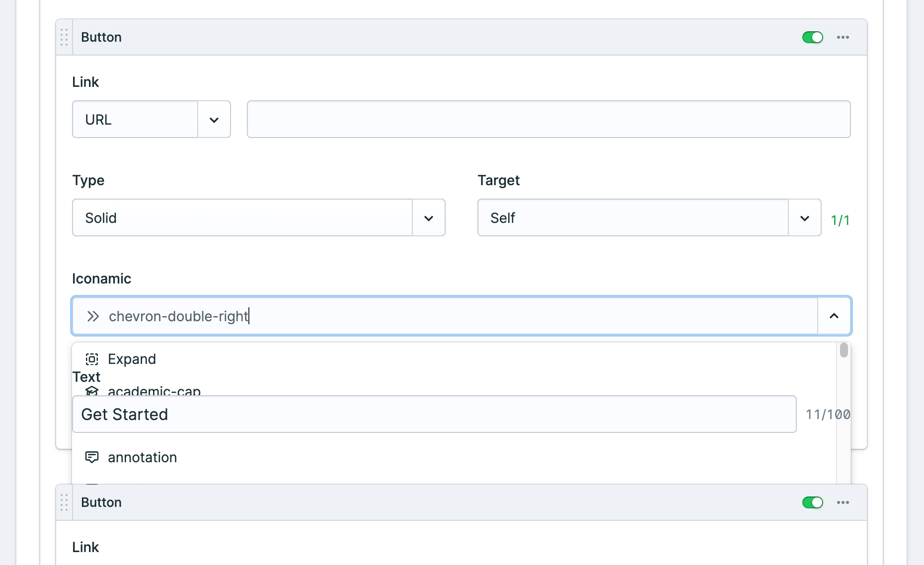The height and width of the screenshot is (565, 924).
Task: Disable the top Button block
Action: point(812,37)
